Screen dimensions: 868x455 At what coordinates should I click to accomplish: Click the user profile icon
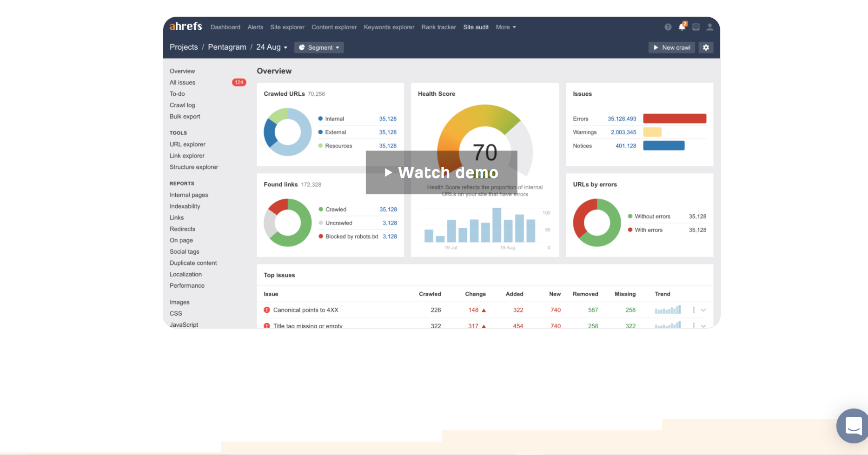click(709, 27)
